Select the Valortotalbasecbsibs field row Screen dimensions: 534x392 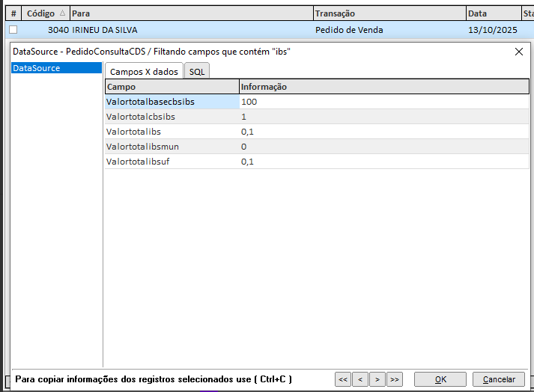pyautogui.click(x=141, y=102)
